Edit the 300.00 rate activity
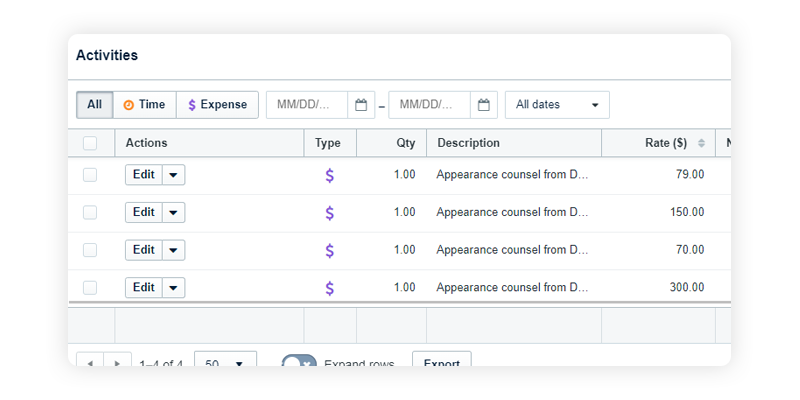This screenshot has width=800, height=400. coord(144,288)
